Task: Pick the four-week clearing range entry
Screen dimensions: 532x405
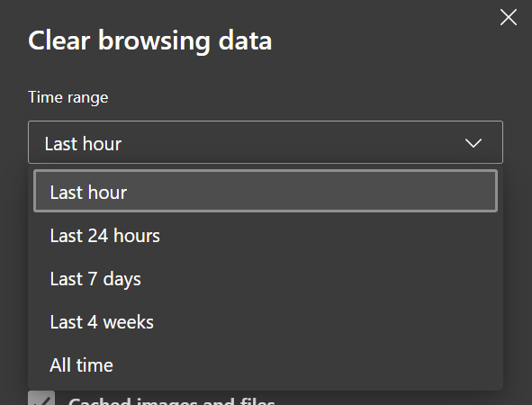Action: click(x=266, y=322)
